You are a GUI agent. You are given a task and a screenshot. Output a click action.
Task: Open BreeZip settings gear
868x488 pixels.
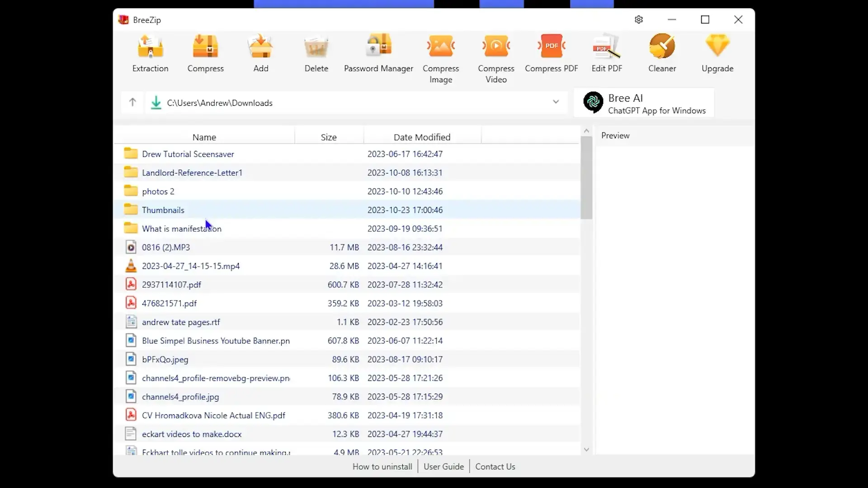click(x=638, y=19)
